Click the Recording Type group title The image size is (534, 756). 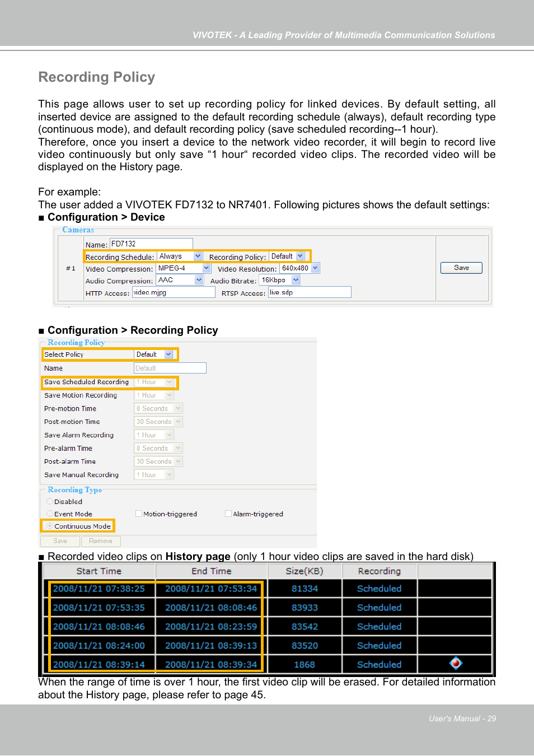(75, 489)
